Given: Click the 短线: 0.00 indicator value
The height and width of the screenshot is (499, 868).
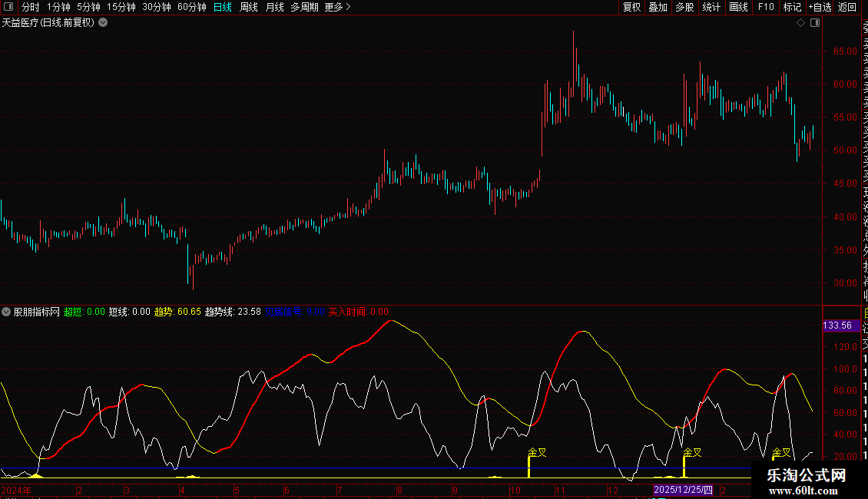Looking at the screenshot, I should (x=130, y=312).
